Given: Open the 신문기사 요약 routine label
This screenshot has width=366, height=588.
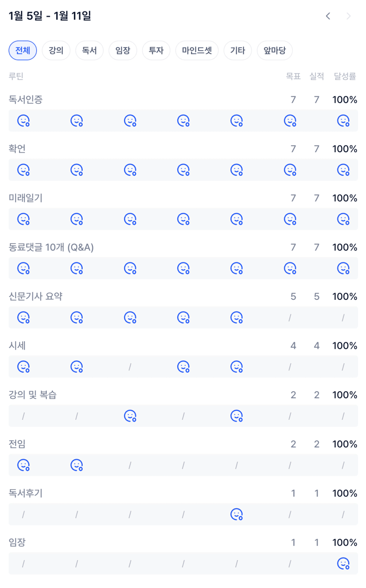Looking at the screenshot, I should tap(36, 296).
